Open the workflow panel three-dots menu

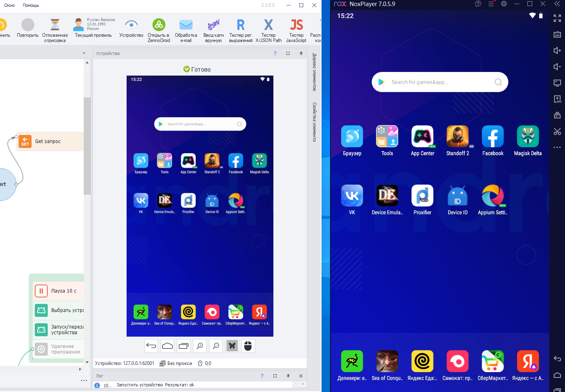(x=84, y=380)
